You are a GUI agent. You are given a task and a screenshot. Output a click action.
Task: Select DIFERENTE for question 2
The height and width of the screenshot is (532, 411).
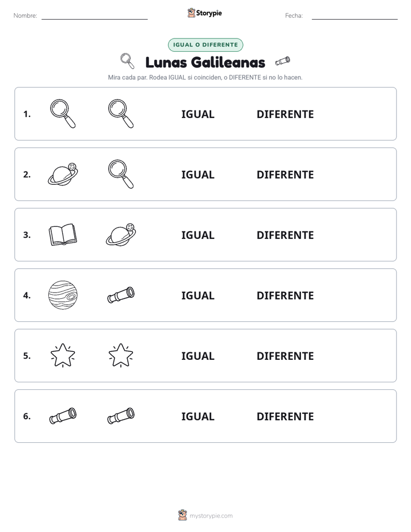pyautogui.click(x=285, y=174)
